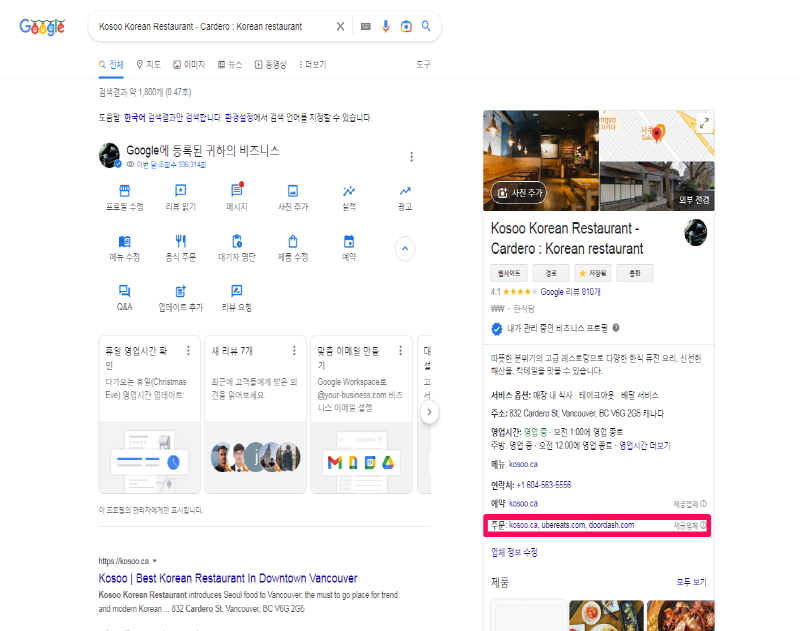Select the 음식 주문 fork and knife icon
This screenshot has width=800, height=631.
click(x=180, y=241)
